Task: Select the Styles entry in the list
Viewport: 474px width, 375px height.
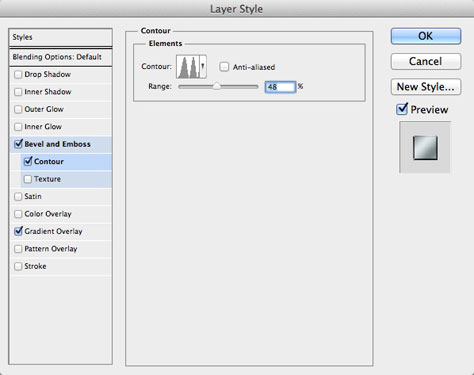Action: coord(60,37)
